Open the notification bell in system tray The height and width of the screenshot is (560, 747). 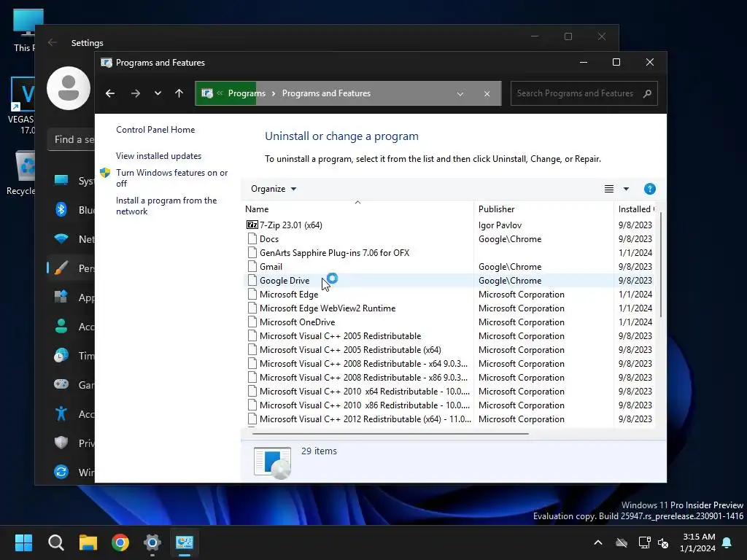click(727, 542)
